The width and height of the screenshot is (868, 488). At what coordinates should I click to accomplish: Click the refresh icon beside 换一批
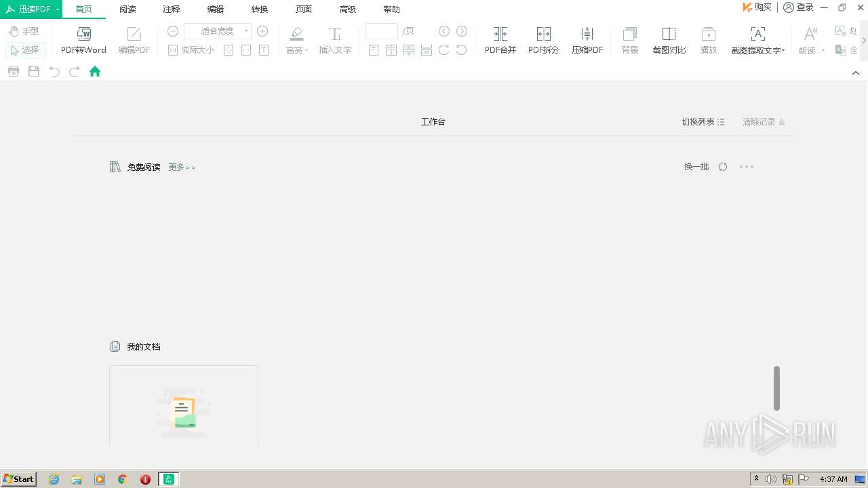click(x=723, y=167)
